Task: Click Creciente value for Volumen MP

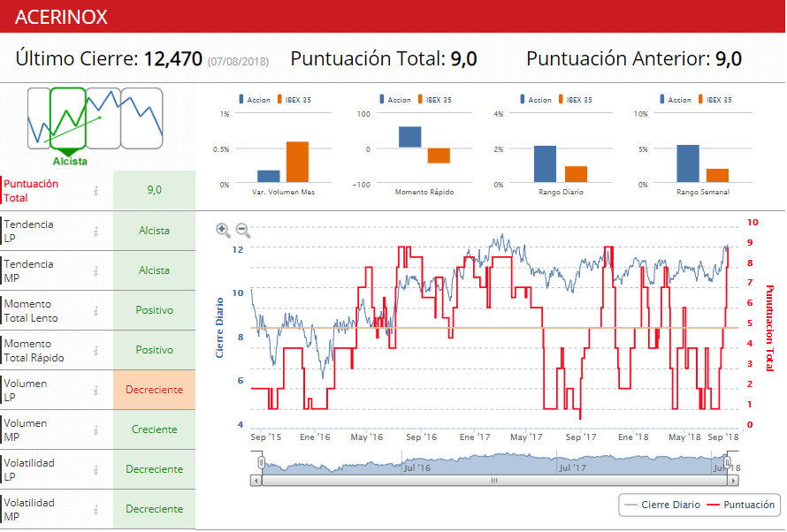Action: [x=154, y=429]
